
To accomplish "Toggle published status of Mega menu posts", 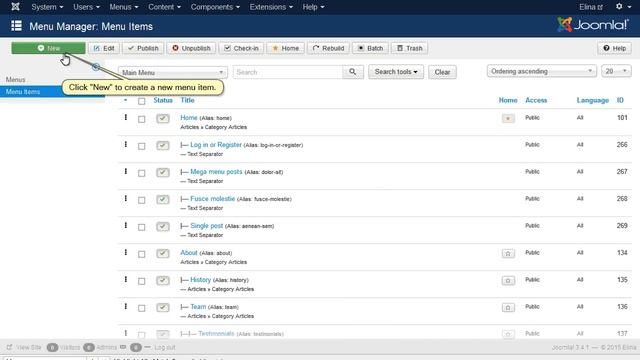I will 162,173.
